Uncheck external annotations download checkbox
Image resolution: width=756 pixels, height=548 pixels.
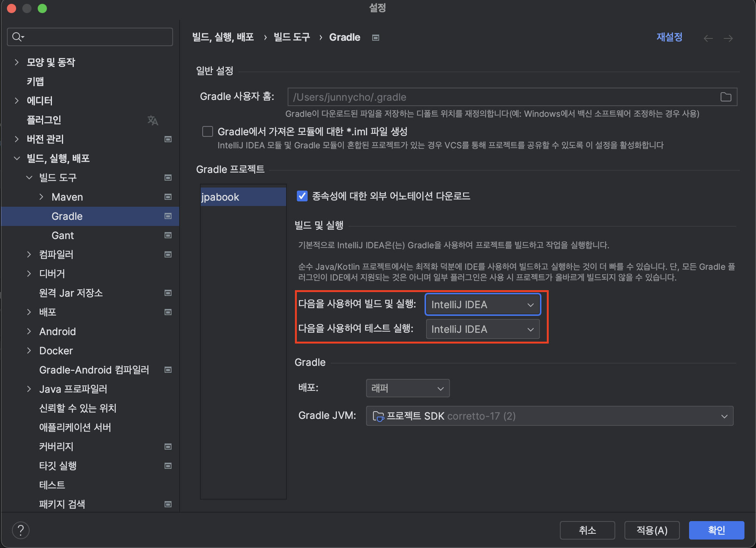coord(302,196)
